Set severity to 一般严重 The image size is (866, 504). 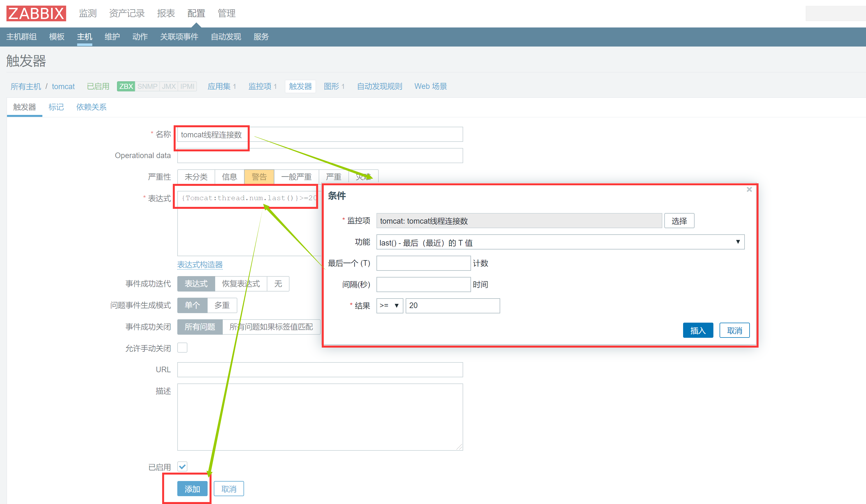click(296, 177)
